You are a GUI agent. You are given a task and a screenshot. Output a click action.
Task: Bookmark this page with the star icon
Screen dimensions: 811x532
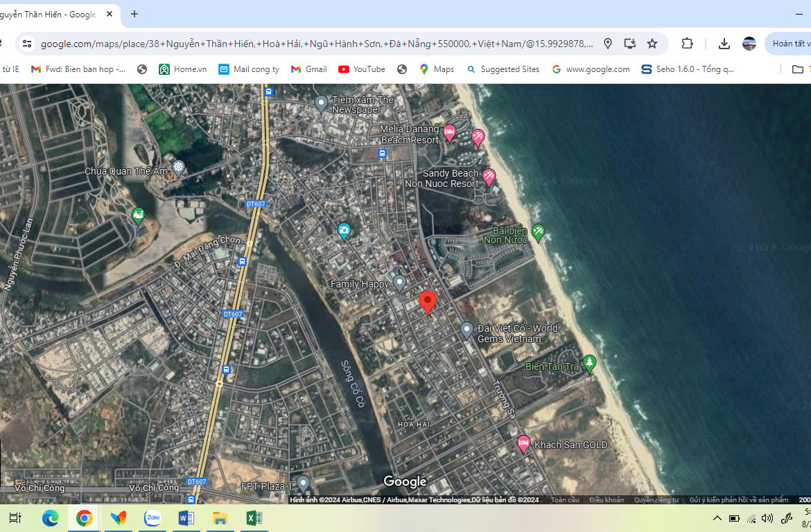(x=652, y=44)
